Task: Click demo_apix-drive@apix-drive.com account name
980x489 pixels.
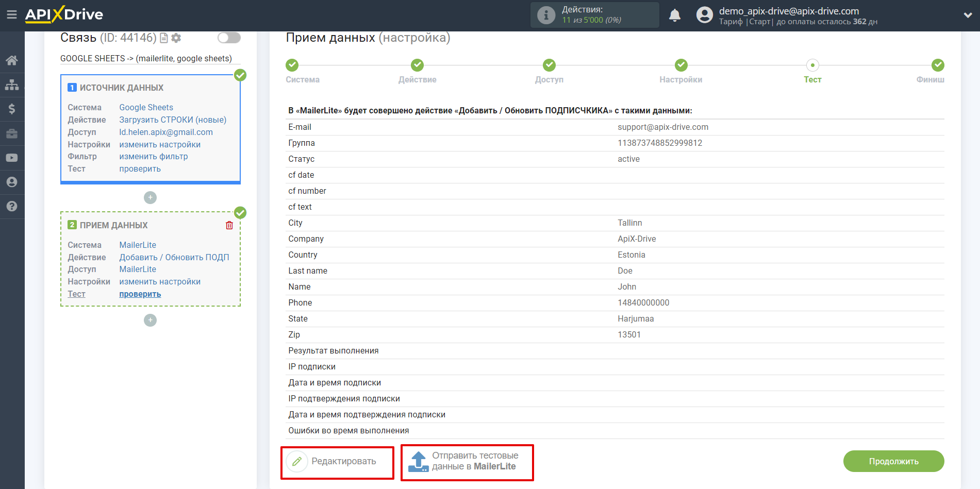Action: (x=789, y=11)
